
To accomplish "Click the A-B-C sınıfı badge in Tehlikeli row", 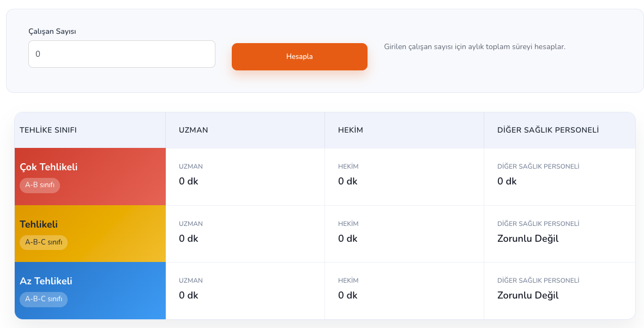I will (x=44, y=242).
